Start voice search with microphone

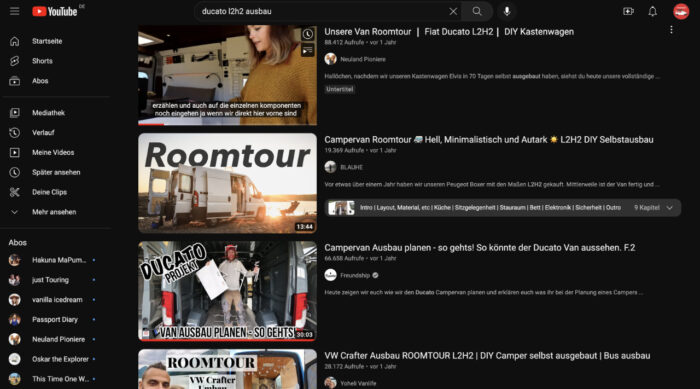(507, 11)
